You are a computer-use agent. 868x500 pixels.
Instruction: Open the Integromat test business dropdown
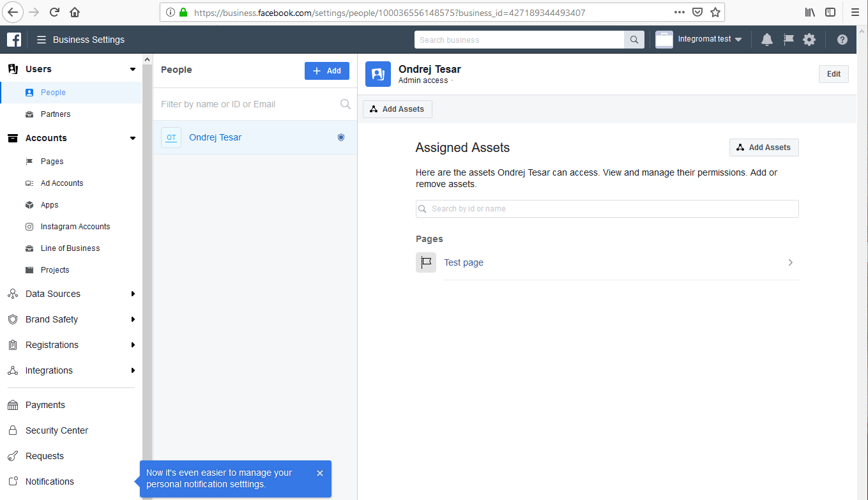point(710,40)
